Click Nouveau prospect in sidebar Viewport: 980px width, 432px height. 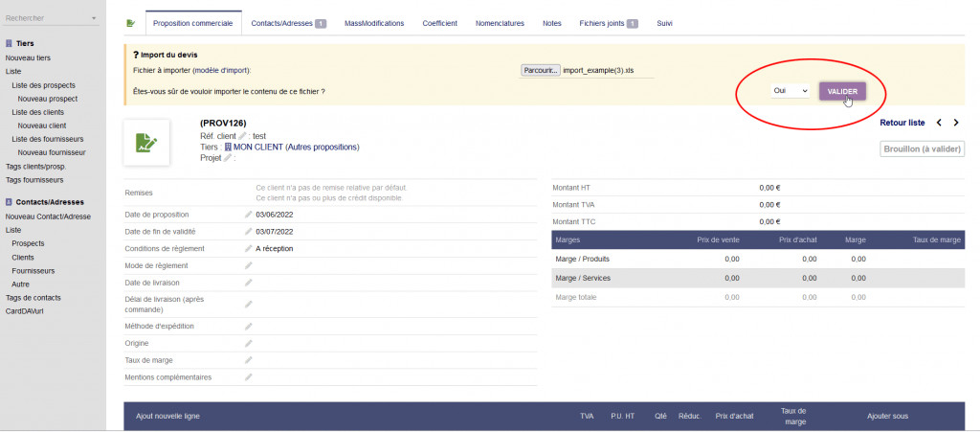coord(48,99)
